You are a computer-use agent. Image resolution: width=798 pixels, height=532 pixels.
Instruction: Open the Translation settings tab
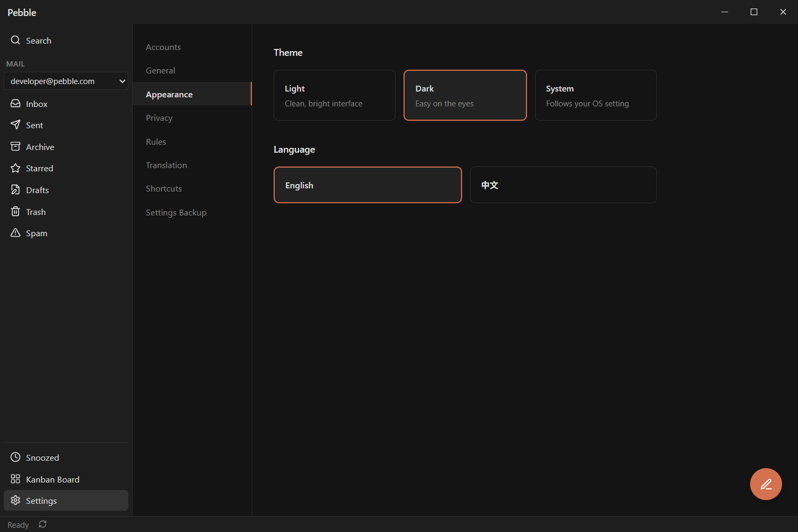click(192, 165)
